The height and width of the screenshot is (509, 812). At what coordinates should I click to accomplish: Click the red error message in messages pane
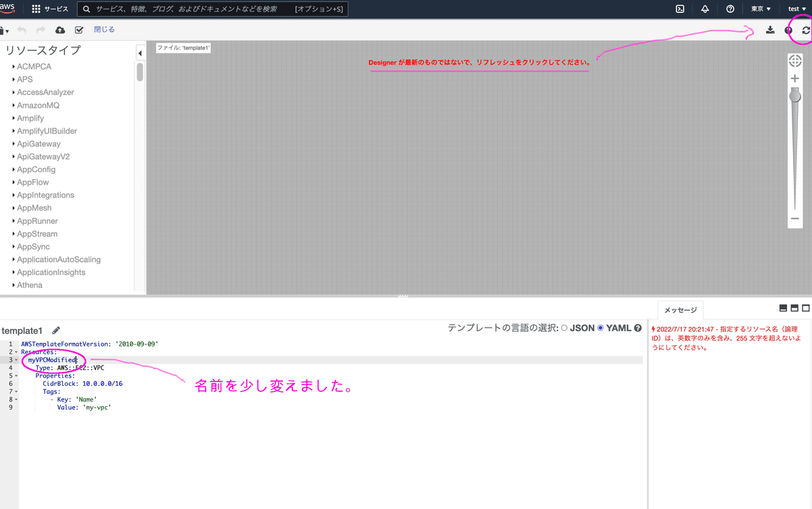pyautogui.click(x=727, y=337)
